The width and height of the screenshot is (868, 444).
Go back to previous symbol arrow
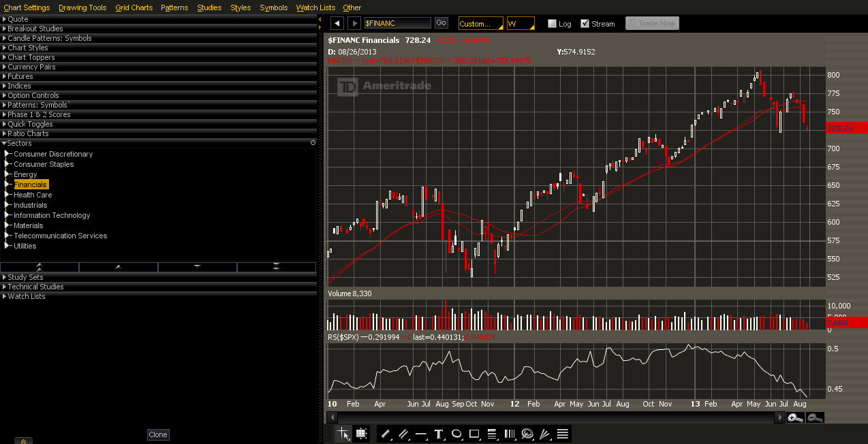(337, 23)
